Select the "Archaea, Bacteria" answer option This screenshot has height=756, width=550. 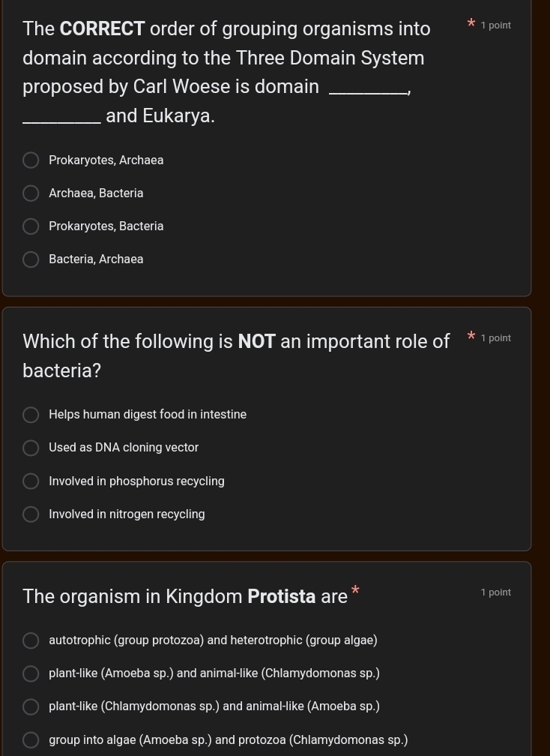point(31,193)
